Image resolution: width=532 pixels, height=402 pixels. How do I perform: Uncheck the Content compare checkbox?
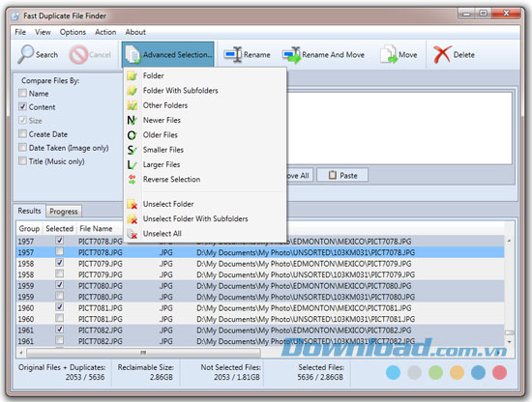click(x=23, y=106)
